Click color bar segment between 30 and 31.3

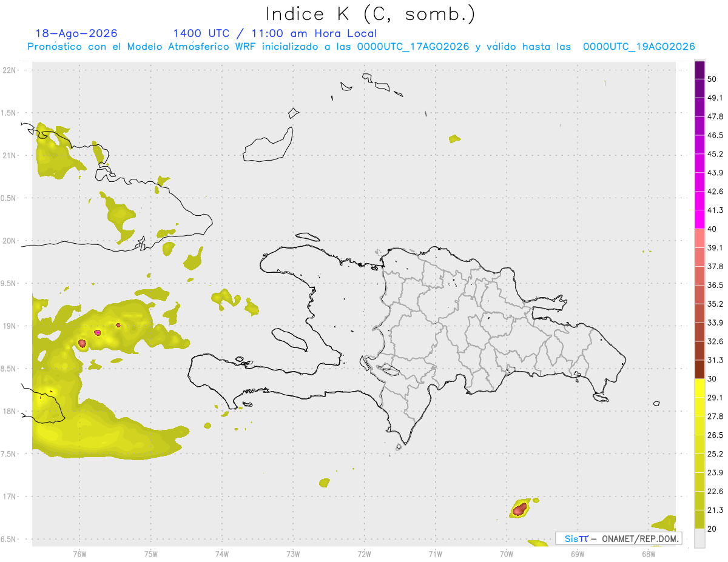[x=699, y=369]
